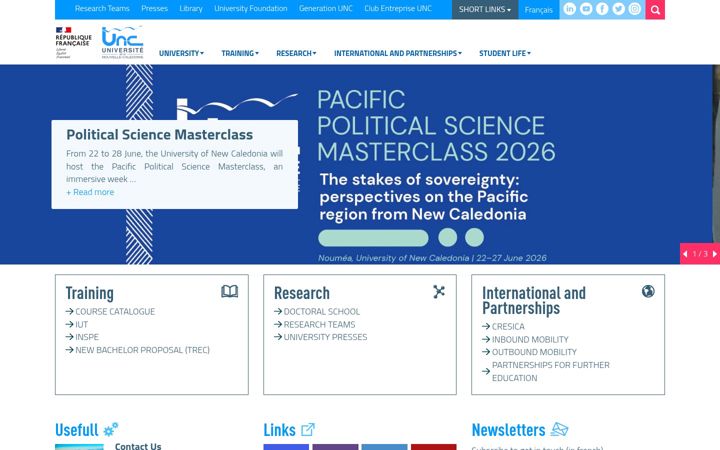Click the Training card heading
The height and width of the screenshot is (450, 720).
point(90,293)
